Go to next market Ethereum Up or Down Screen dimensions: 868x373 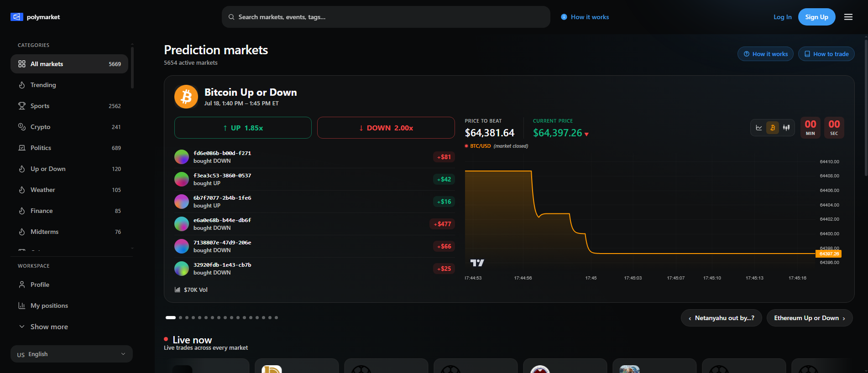pyautogui.click(x=810, y=318)
